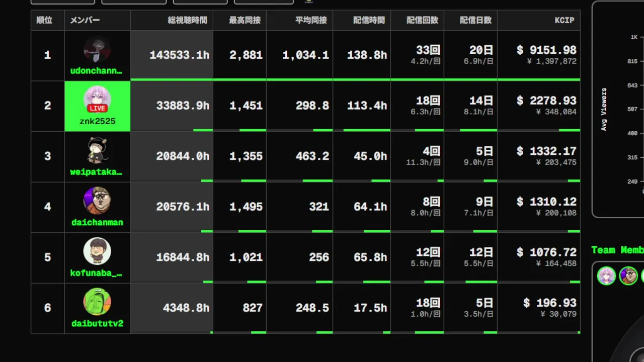Sort by 順位 column header

[48, 20]
